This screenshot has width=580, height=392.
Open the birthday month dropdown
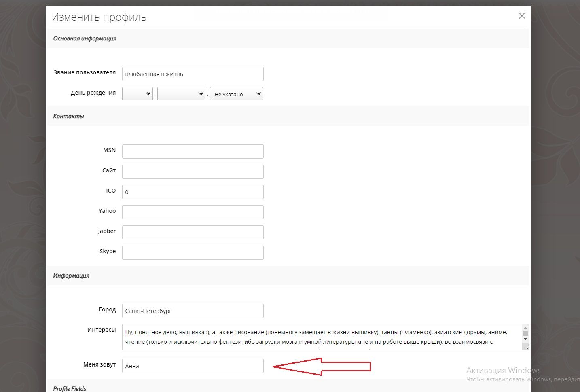point(181,94)
